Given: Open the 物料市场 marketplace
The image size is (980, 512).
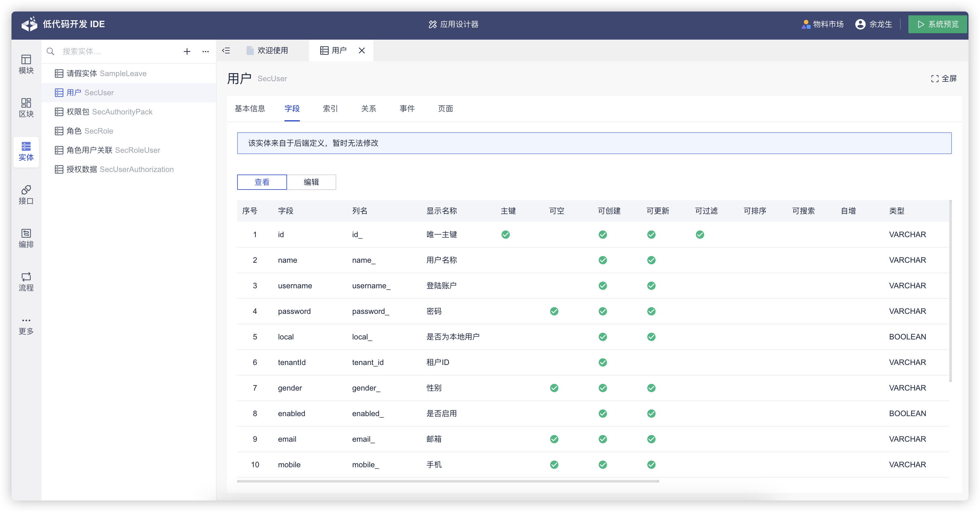Looking at the screenshot, I should pyautogui.click(x=822, y=24).
